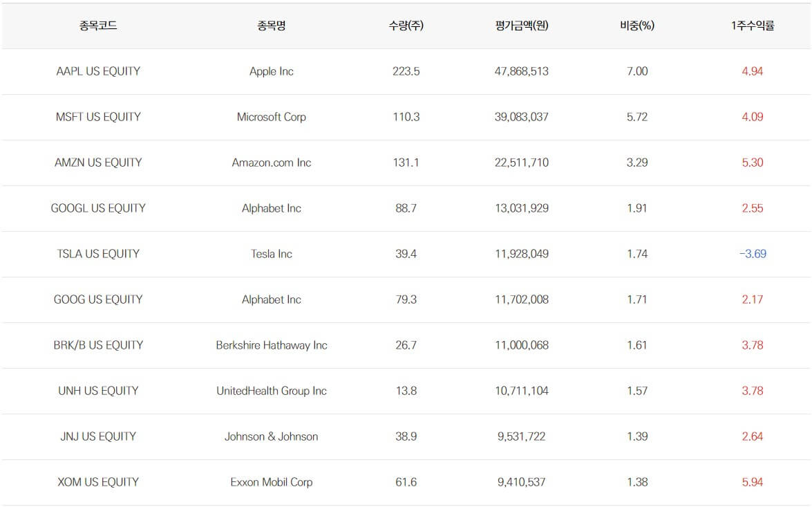Click the weekly return 2.55
Viewport: 812px width, 507px height.
753,208
